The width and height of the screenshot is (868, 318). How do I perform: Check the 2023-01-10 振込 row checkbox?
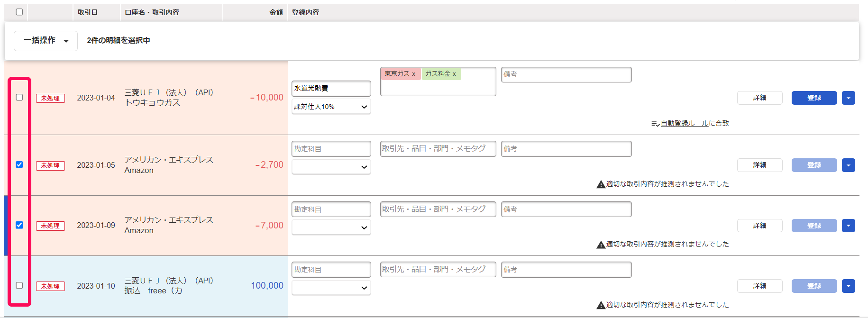point(19,285)
